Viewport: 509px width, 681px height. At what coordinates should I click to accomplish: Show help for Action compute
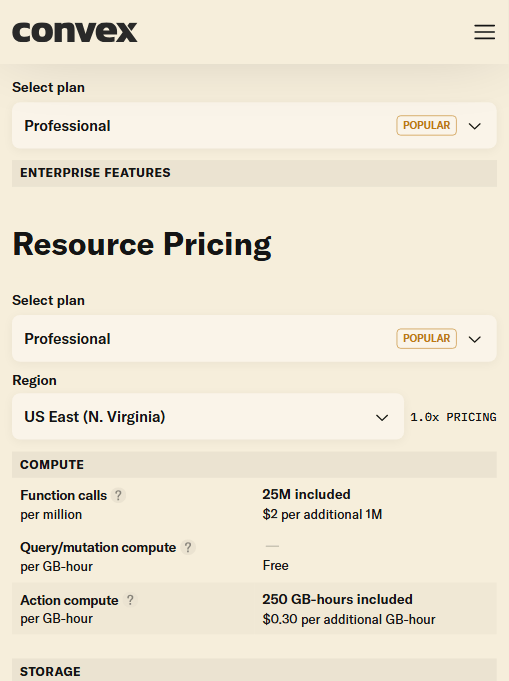point(130,600)
